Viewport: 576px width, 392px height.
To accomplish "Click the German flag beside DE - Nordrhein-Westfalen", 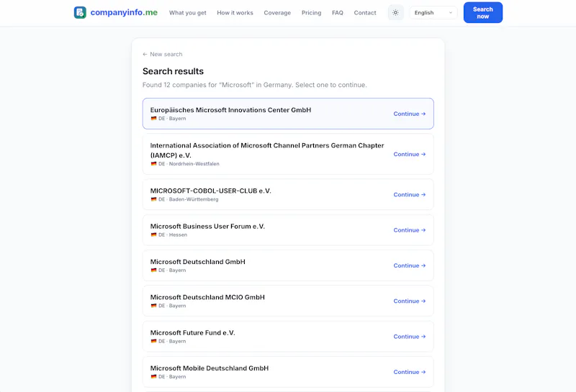I will click(153, 164).
